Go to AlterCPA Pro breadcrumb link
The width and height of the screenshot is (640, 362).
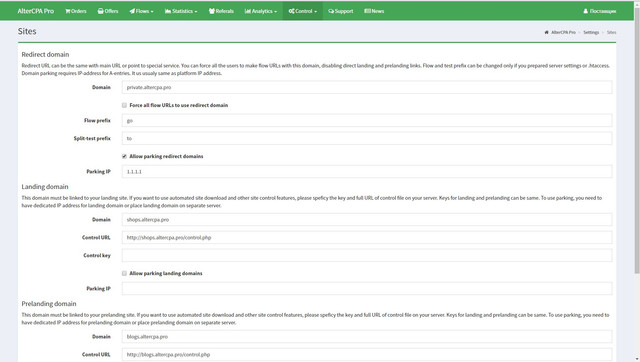tap(563, 32)
